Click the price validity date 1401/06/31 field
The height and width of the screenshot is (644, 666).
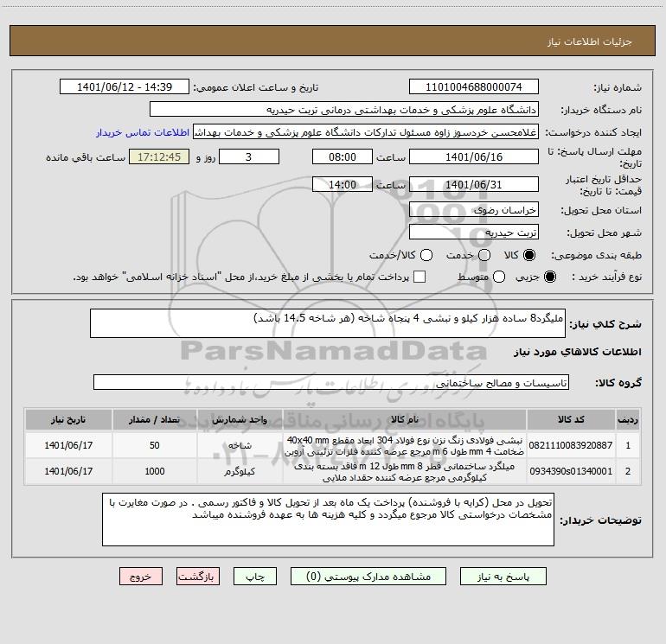pyautogui.click(x=474, y=184)
